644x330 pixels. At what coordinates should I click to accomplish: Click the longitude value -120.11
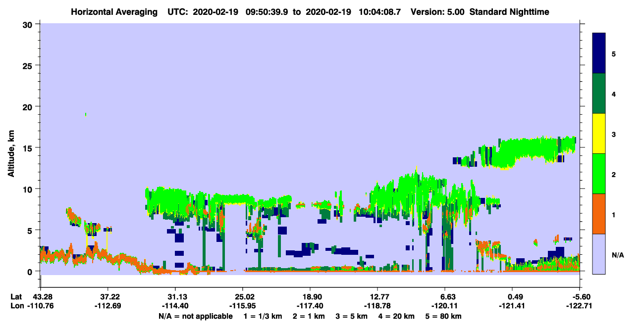click(445, 306)
